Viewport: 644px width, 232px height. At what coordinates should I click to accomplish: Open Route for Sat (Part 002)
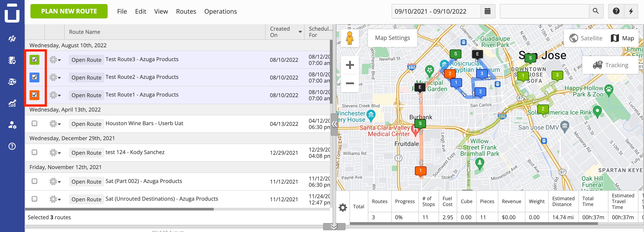coord(87,181)
